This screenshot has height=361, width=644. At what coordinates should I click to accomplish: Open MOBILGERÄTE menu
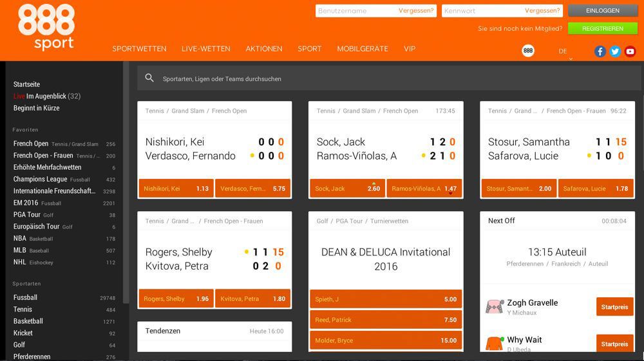tap(363, 49)
